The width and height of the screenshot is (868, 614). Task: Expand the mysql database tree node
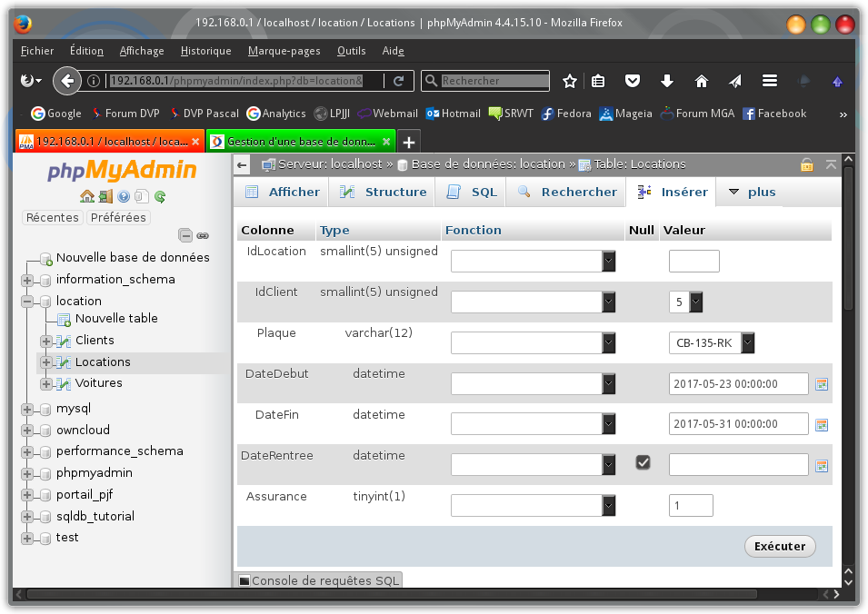click(x=26, y=409)
